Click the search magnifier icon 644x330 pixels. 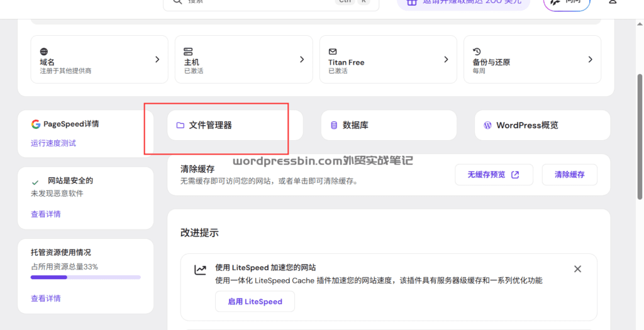pyautogui.click(x=177, y=2)
